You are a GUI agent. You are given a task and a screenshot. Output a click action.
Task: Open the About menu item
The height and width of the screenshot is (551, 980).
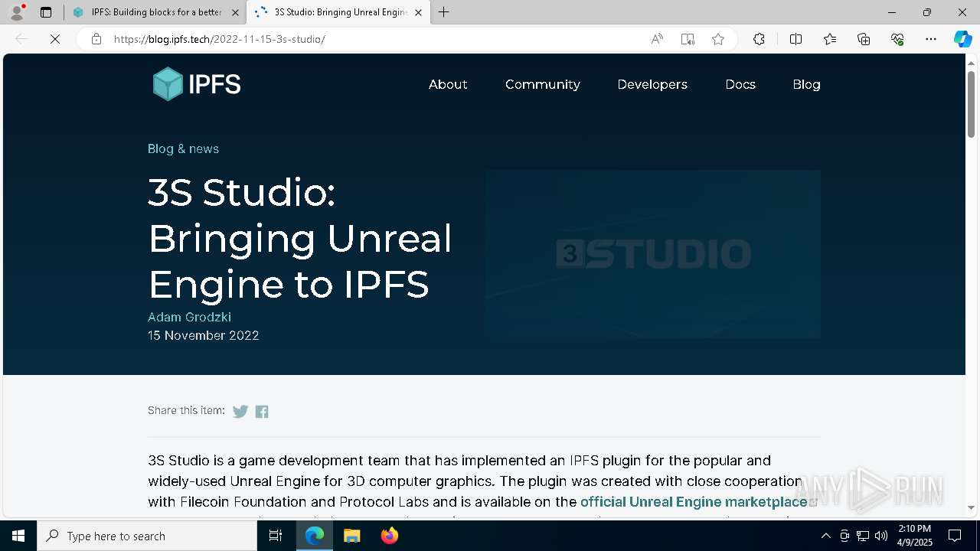coord(448,84)
